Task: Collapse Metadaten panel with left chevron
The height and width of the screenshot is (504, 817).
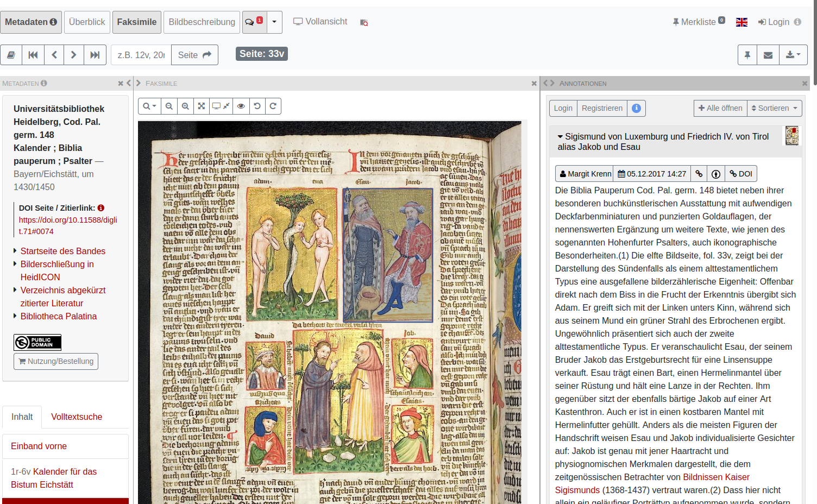Action: 129,83
